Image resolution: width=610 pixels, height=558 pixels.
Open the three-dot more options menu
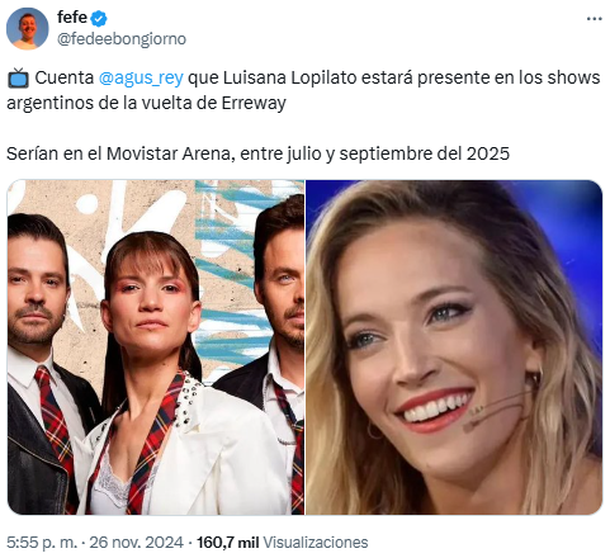(x=594, y=19)
